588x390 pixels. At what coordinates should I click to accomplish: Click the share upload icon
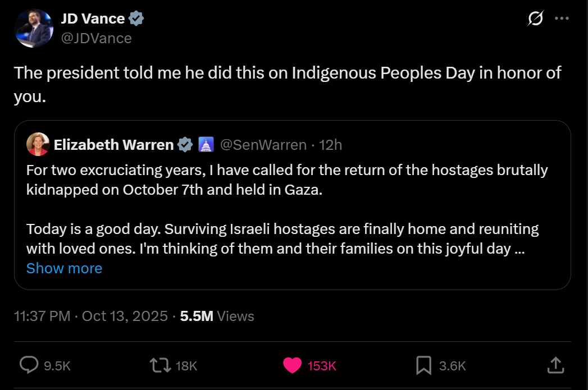point(554,365)
